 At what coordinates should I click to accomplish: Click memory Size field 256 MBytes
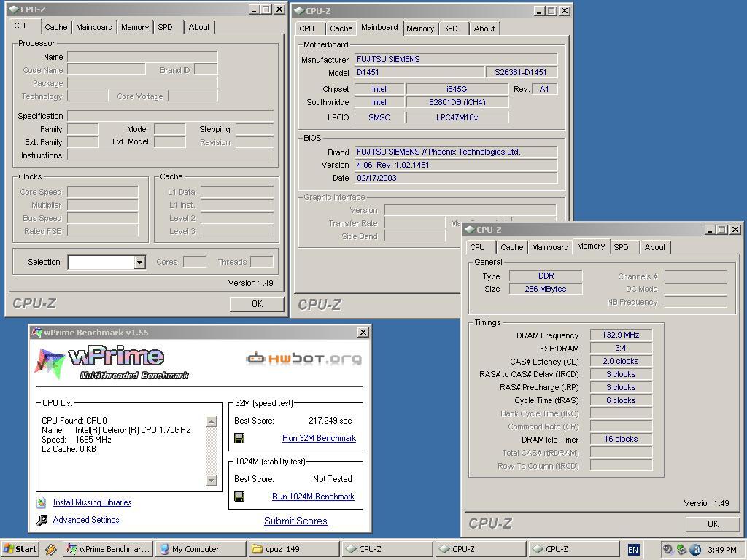tap(546, 289)
